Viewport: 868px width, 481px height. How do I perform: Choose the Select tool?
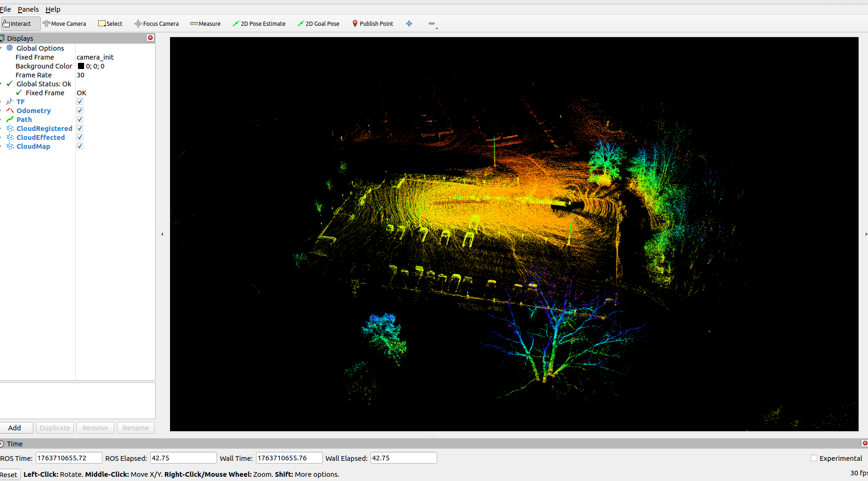click(x=110, y=23)
